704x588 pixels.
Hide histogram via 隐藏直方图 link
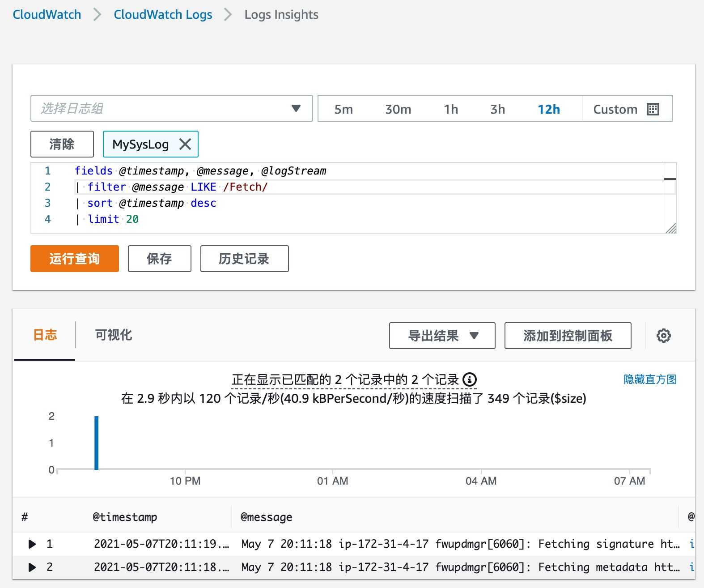pyautogui.click(x=650, y=379)
